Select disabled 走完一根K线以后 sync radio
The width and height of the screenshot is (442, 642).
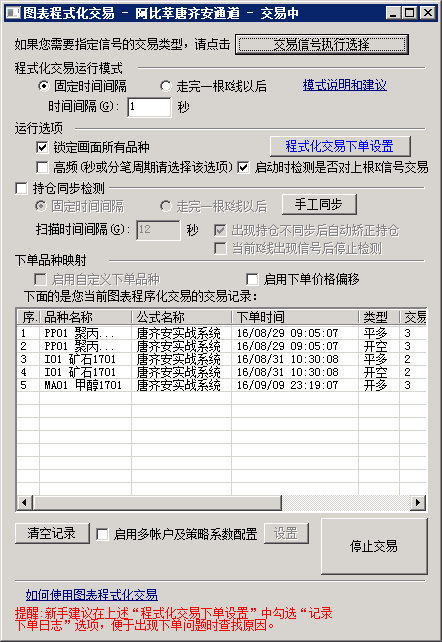(166, 206)
